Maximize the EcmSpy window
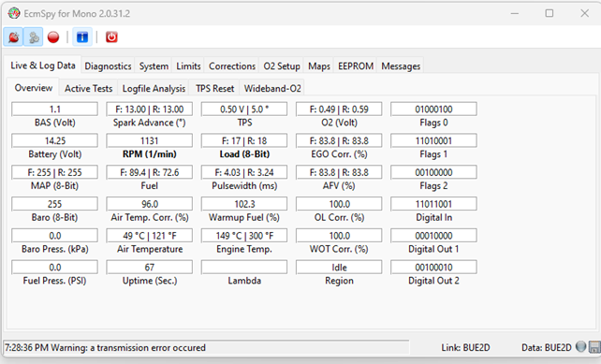Image resolution: width=601 pixels, height=364 pixels. click(550, 13)
